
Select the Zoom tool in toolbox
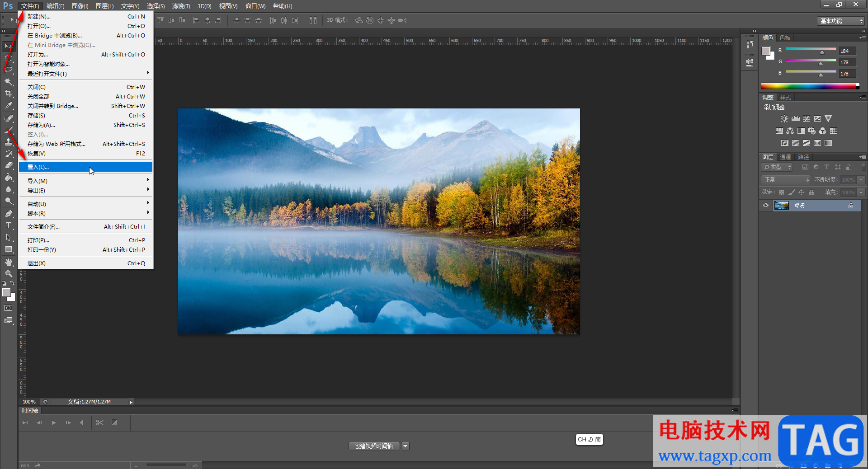(9, 274)
